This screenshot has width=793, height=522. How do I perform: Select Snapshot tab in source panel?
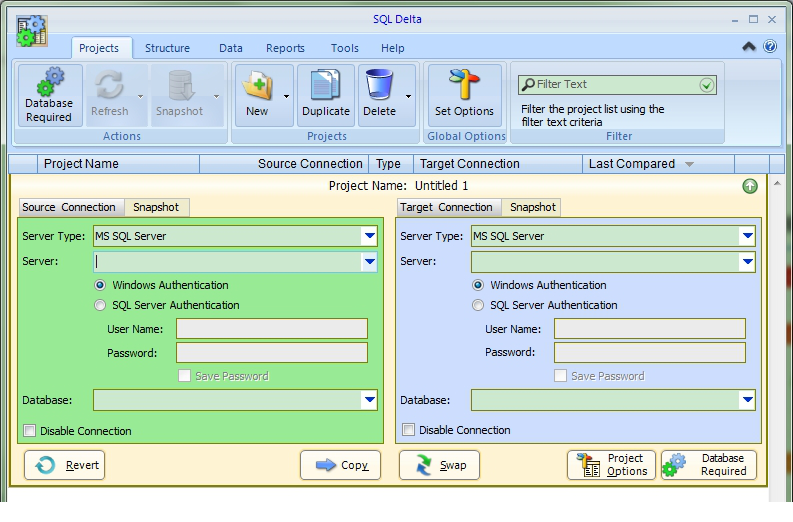coord(156,207)
